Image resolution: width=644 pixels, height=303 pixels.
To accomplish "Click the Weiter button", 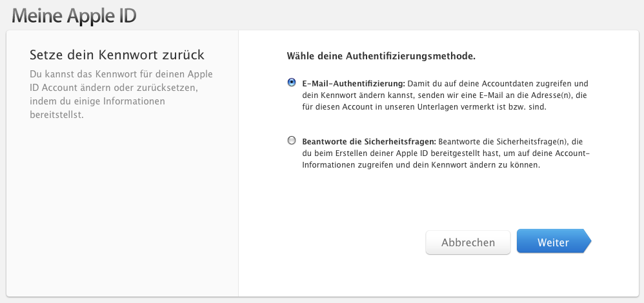I will click(x=554, y=242).
